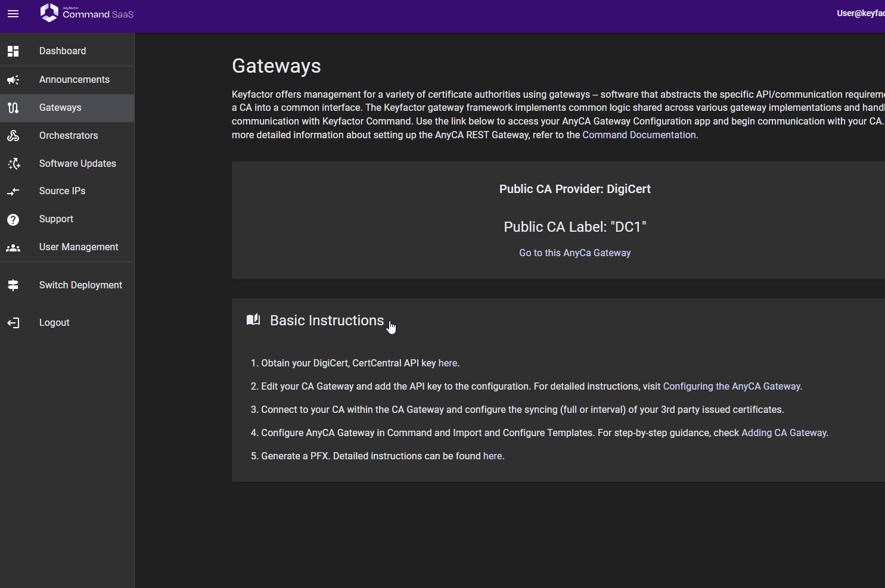885x588 pixels.
Task: Click the Gateways sidebar icon
Action: (13, 108)
